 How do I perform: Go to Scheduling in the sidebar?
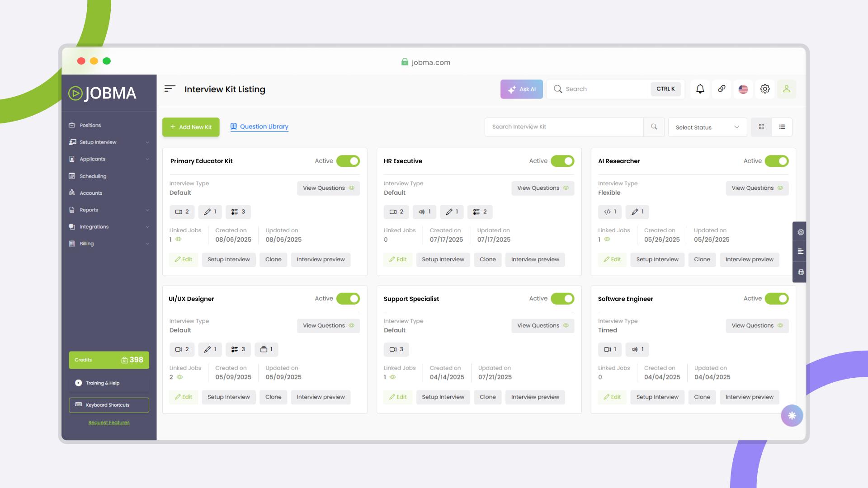(93, 176)
